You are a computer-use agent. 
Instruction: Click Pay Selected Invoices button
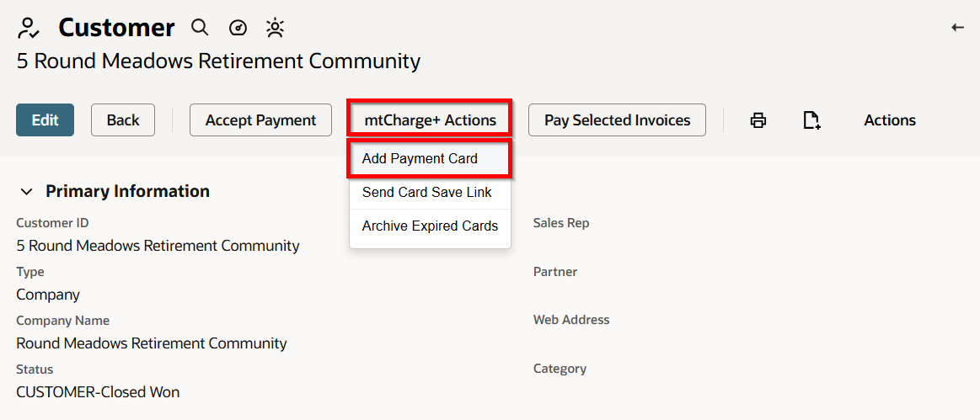(617, 120)
